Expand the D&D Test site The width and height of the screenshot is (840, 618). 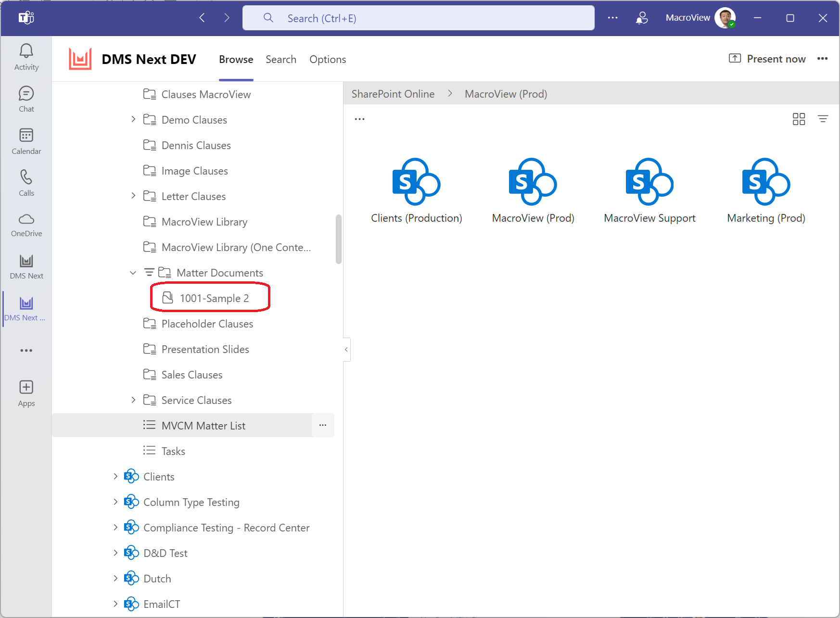point(115,553)
